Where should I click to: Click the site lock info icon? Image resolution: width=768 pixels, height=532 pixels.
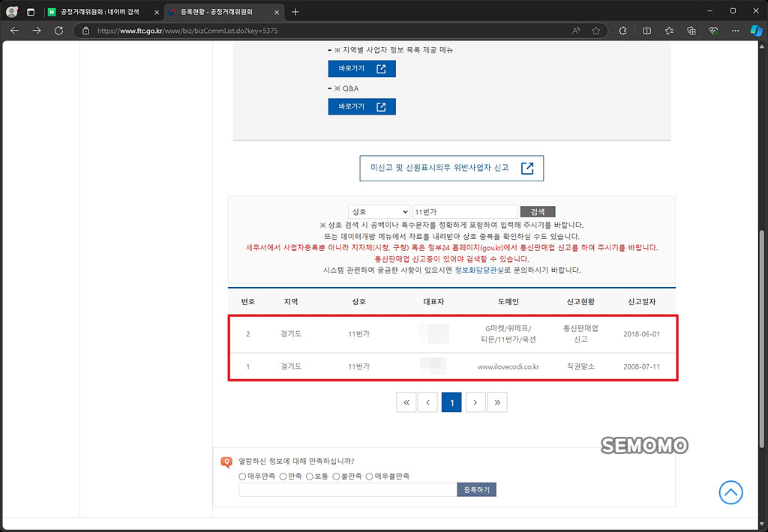coord(85,30)
